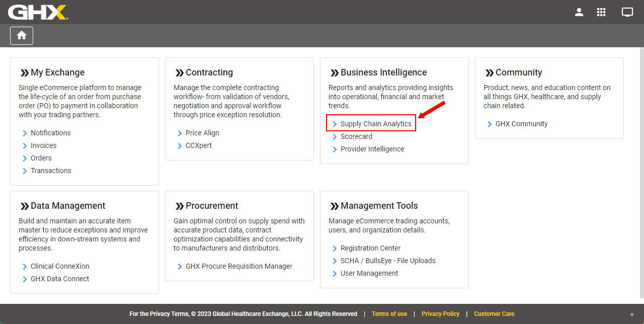644x324 pixels.
Task: Click the Community heading
Action: tap(519, 72)
